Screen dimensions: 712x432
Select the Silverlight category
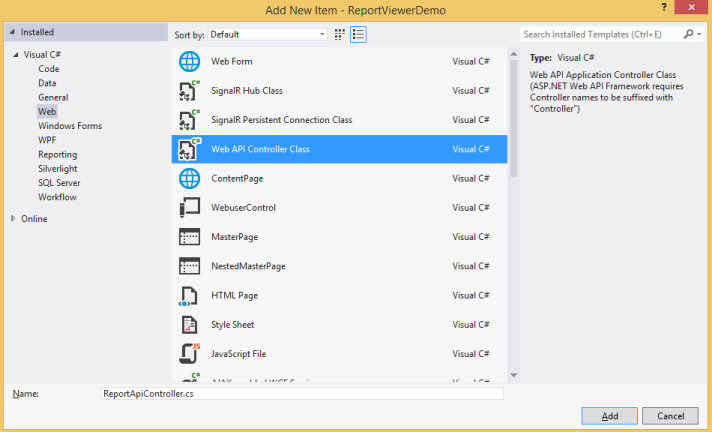pyautogui.click(x=58, y=169)
